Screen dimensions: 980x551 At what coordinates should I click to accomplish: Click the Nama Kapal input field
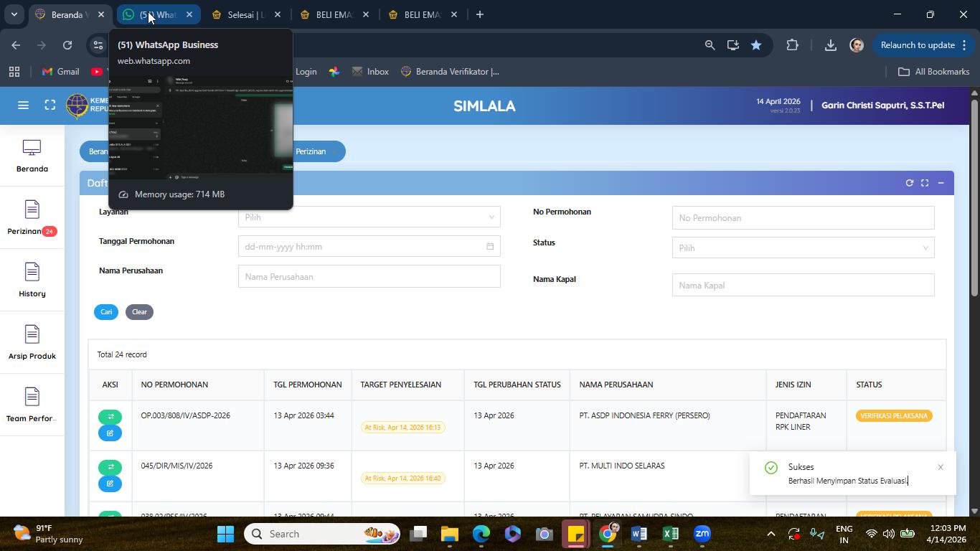click(x=803, y=285)
